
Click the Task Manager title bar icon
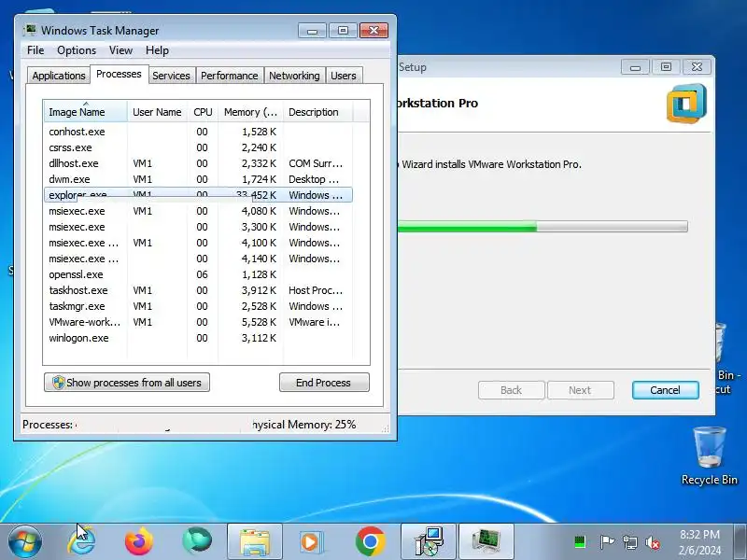[x=30, y=30]
